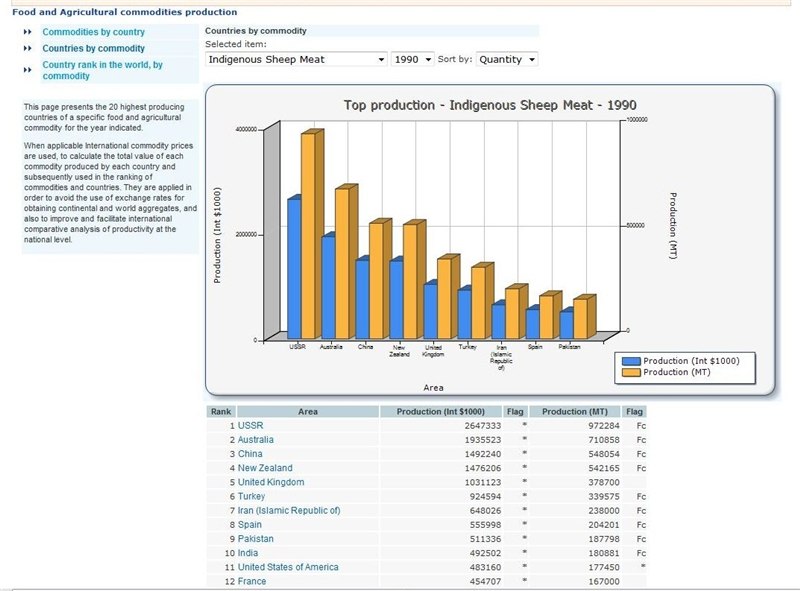
Task: Open the 1990 year dropdown
Action: [x=412, y=59]
